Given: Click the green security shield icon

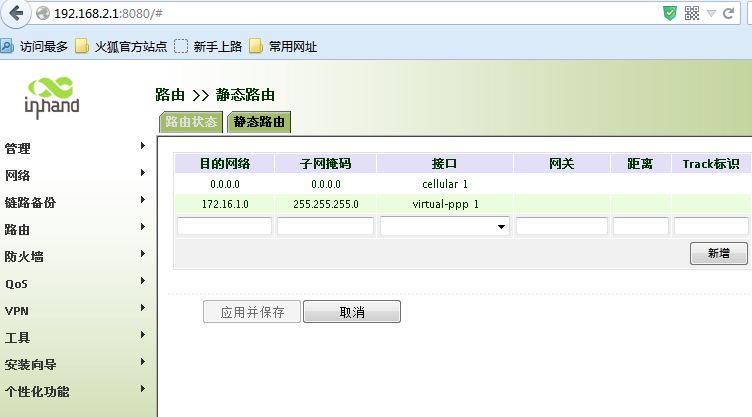Looking at the screenshot, I should pos(670,13).
